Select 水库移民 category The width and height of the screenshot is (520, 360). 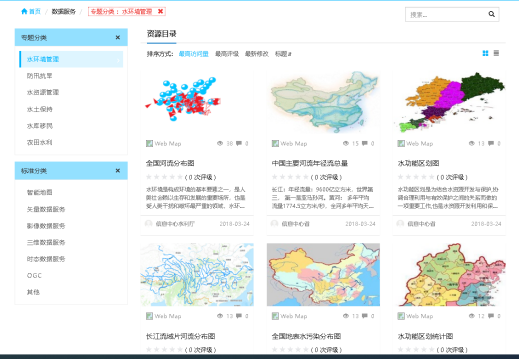pos(40,126)
